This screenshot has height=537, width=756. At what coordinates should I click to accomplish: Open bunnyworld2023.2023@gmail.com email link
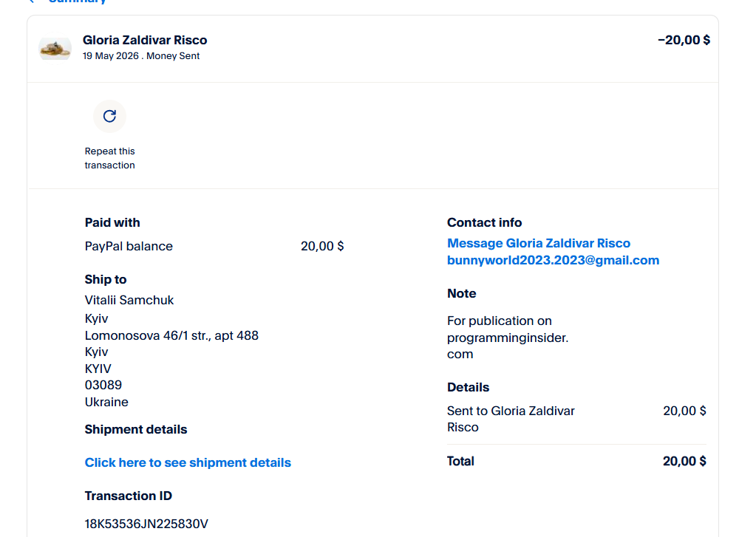(x=553, y=260)
